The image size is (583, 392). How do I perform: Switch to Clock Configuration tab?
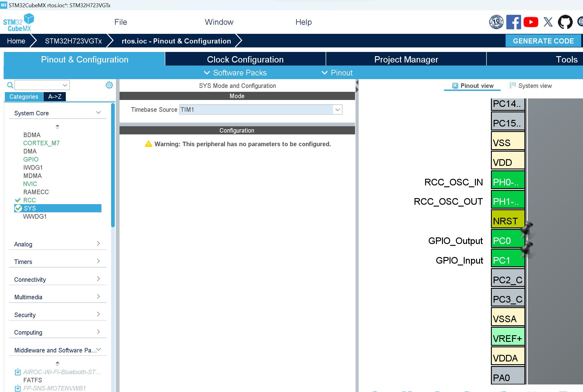245,59
